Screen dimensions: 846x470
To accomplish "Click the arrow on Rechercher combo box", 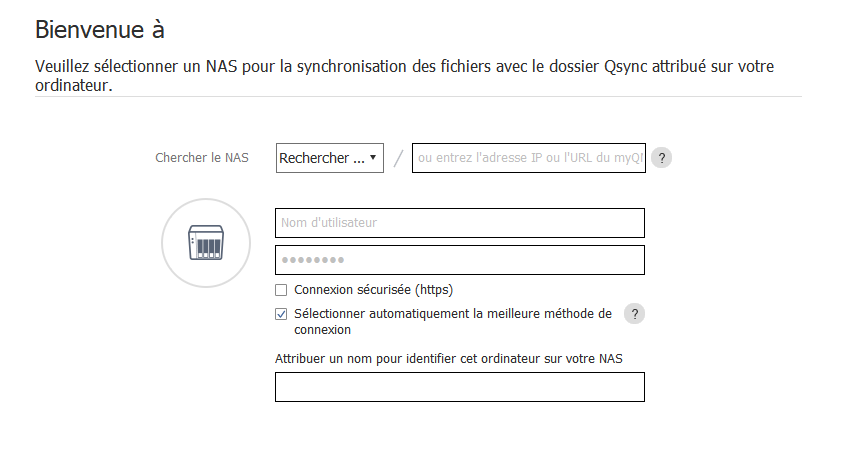I will point(373,158).
